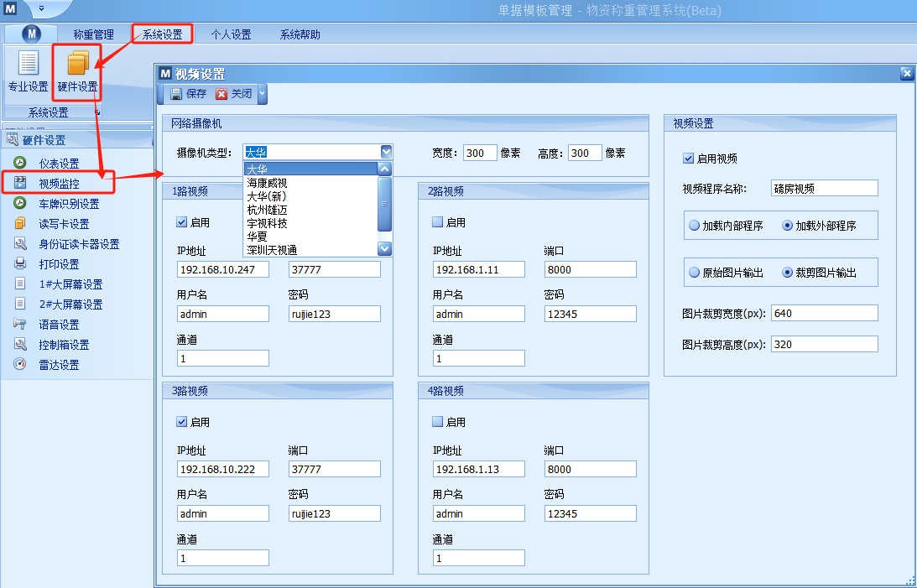Click the 车牌识别设置 sidebar icon
The height and width of the screenshot is (588, 917).
tap(20, 203)
